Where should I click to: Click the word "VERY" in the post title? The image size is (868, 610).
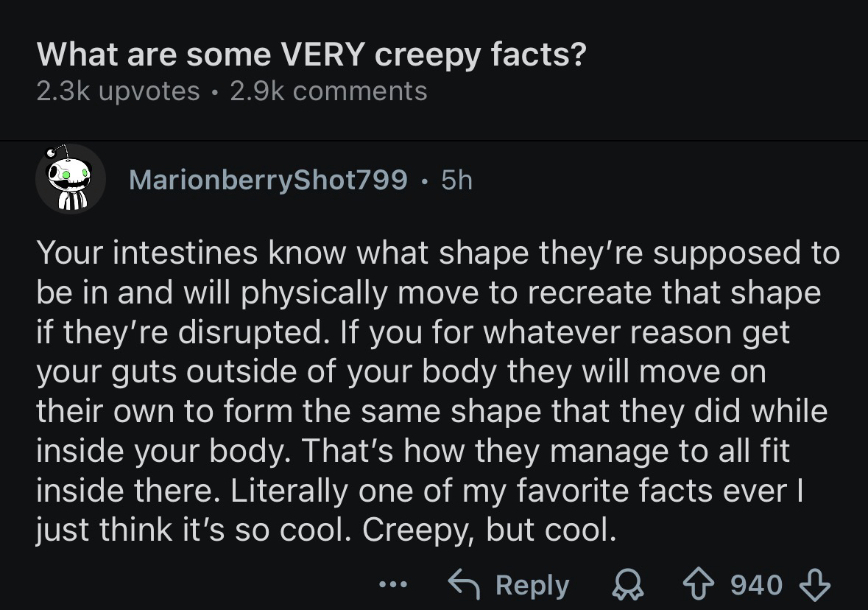click(321, 56)
